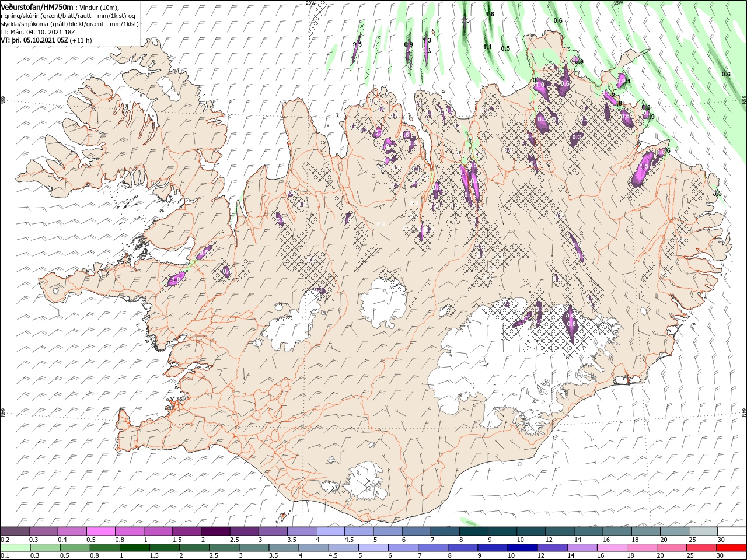This screenshot has width=747, height=560.
Task: Pick the light pink 16 swatch, lower scale
Action: 612,548
